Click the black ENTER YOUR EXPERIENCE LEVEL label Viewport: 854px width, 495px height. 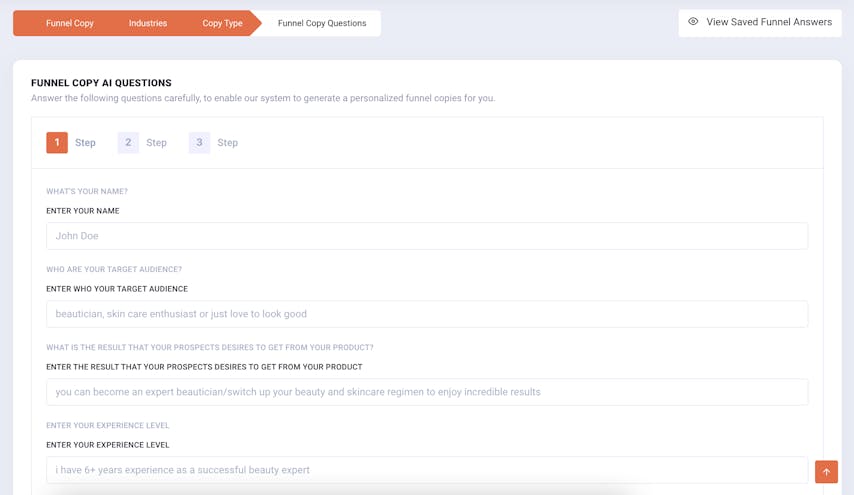(108, 445)
